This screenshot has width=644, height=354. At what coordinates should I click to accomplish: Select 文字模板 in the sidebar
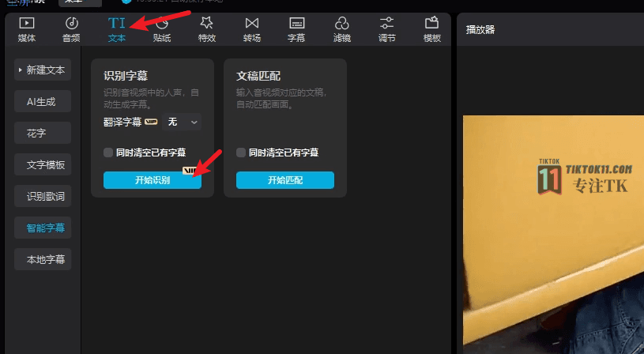tap(43, 164)
